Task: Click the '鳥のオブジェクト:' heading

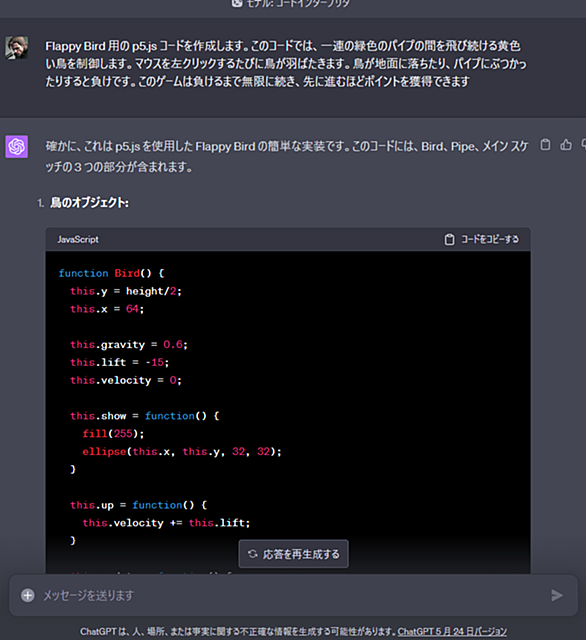Action: 89,202
